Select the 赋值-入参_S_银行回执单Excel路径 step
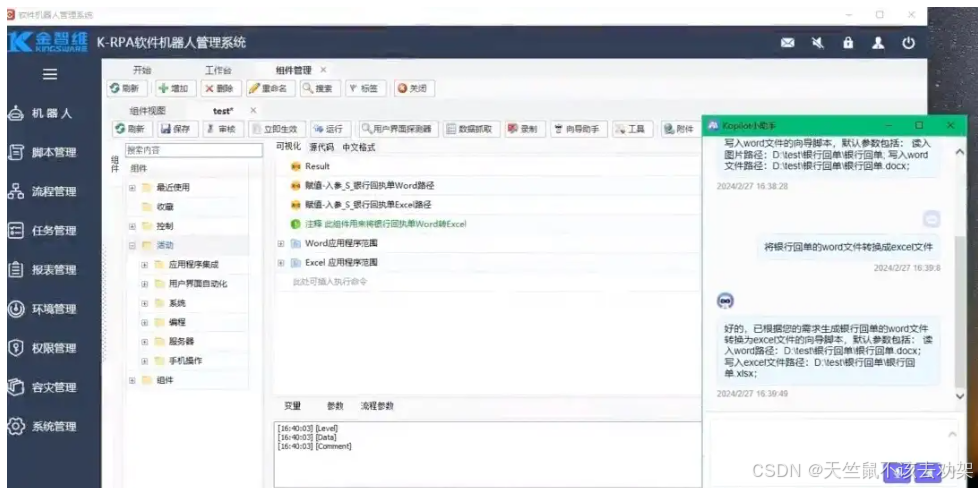978x488 pixels. (x=488, y=205)
